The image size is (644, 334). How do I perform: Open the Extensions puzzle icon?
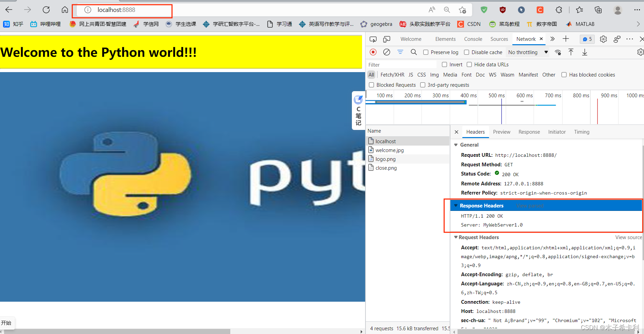[559, 10]
